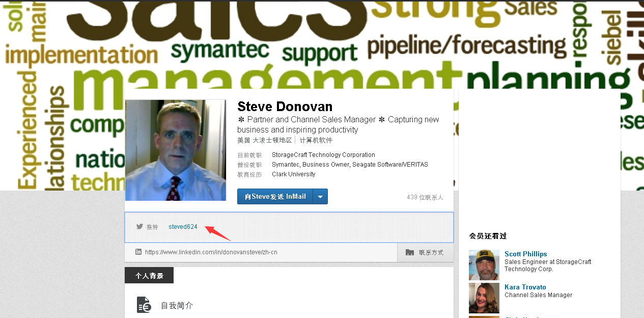The height and width of the screenshot is (318, 644).
Task: Visit the Scott Phillips profile link
Action: (526, 254)
